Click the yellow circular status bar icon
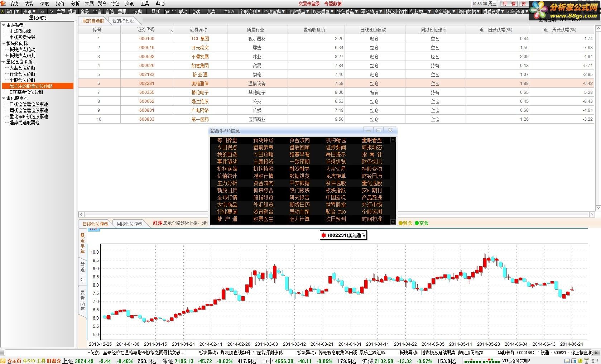601x364 pixels. point(580,361)
